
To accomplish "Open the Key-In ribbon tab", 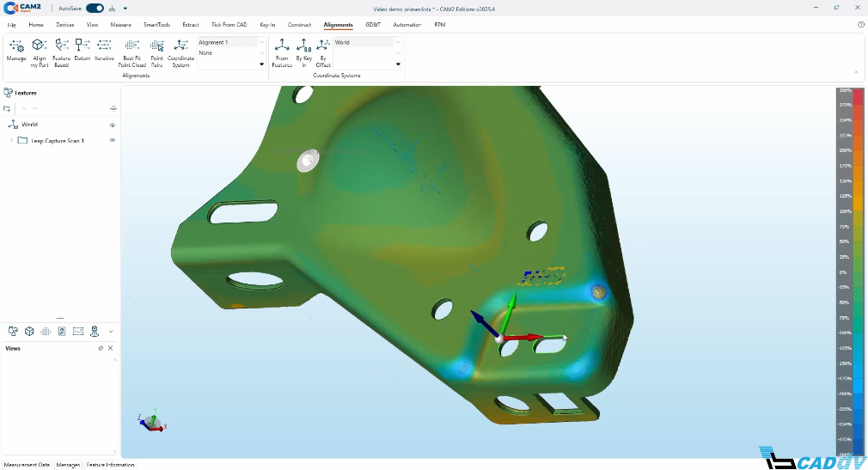I will [267, 25].
